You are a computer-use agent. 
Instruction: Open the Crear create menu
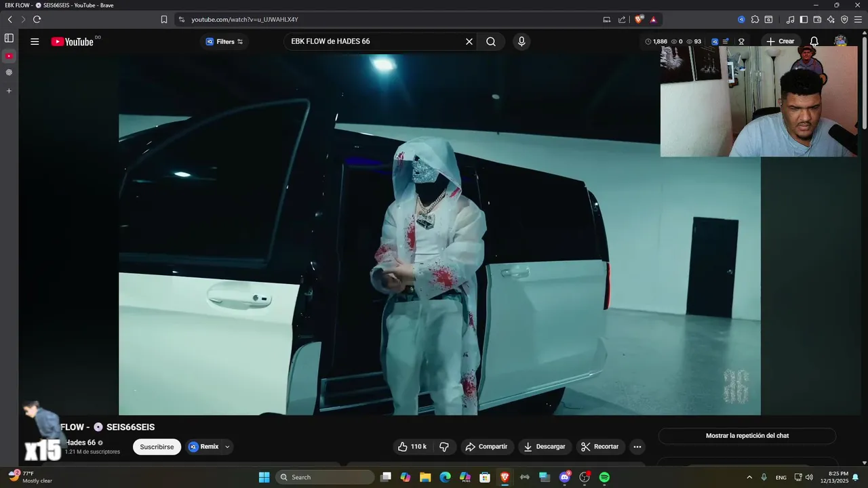(x=780, y=41)
